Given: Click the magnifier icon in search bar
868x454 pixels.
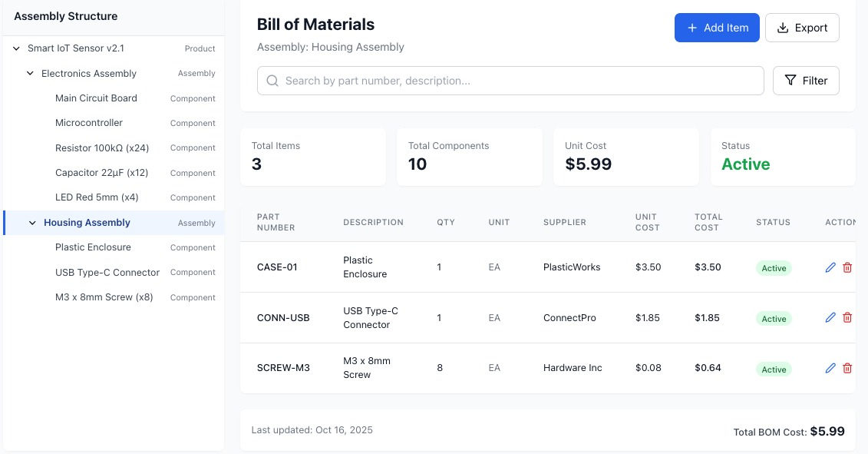Looking at the screenshot, I should [272, 81].
